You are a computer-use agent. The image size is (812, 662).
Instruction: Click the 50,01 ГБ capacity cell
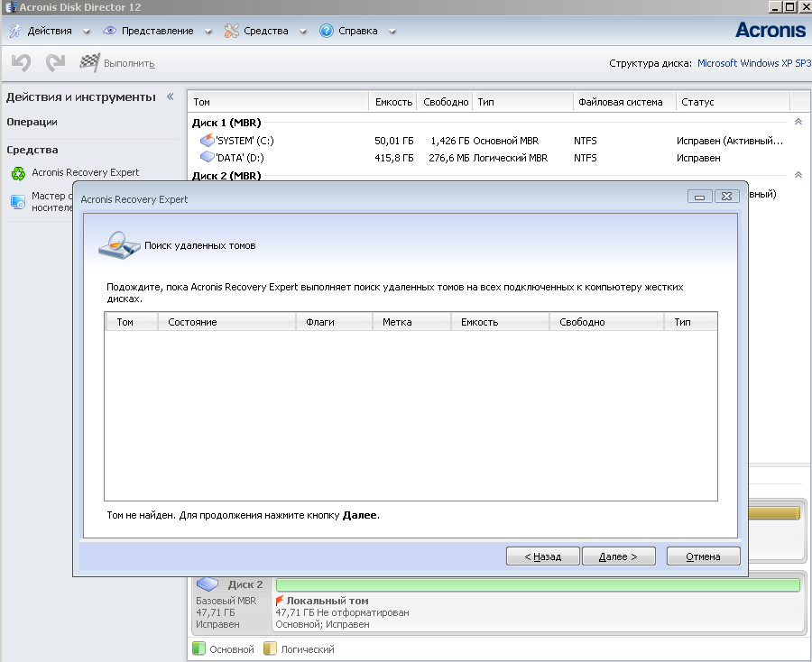pyautogui.click(x=393, y=141)
